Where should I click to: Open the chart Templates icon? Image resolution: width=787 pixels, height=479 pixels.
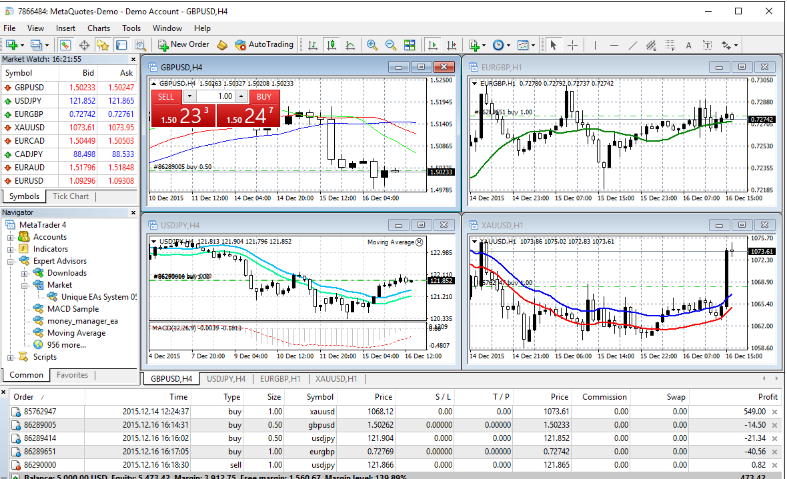[523, 45]
